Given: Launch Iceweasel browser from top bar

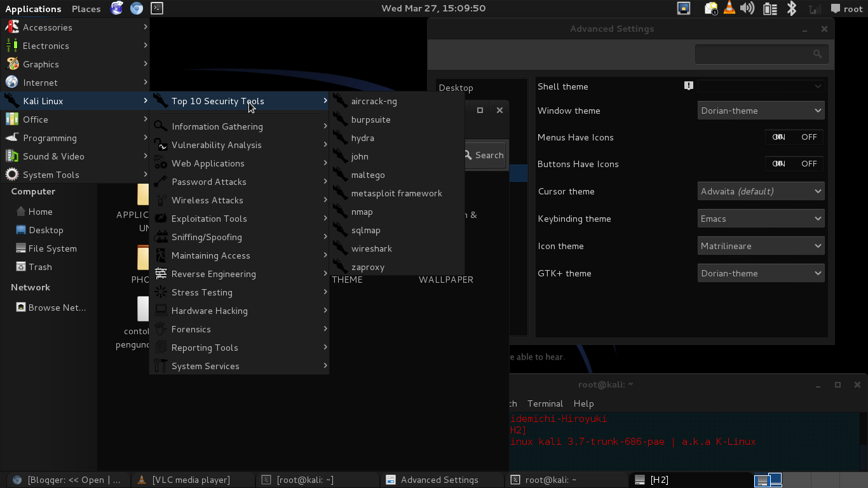Looking at the screenshot, I should pyautogui.click(x=116, y=8).
